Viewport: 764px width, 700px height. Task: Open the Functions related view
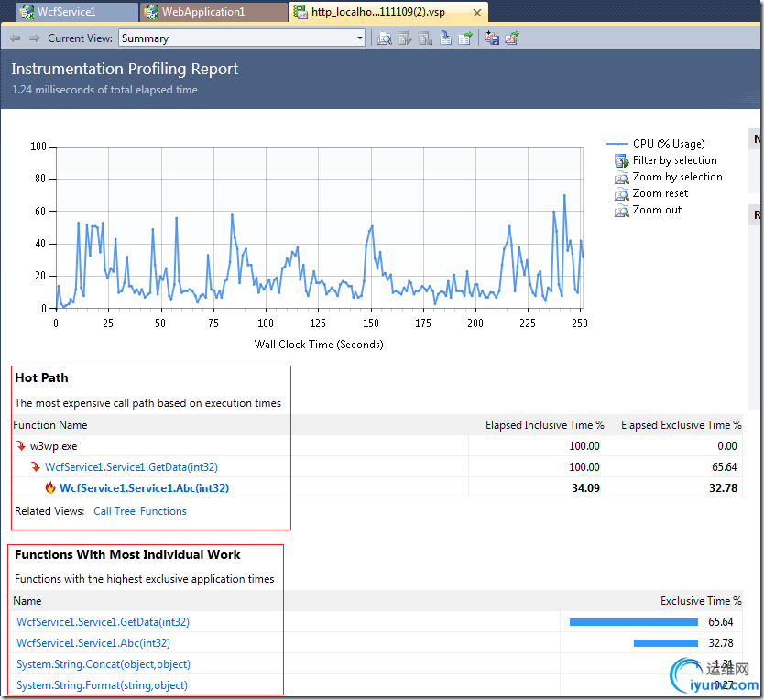[x=163, y=511]
